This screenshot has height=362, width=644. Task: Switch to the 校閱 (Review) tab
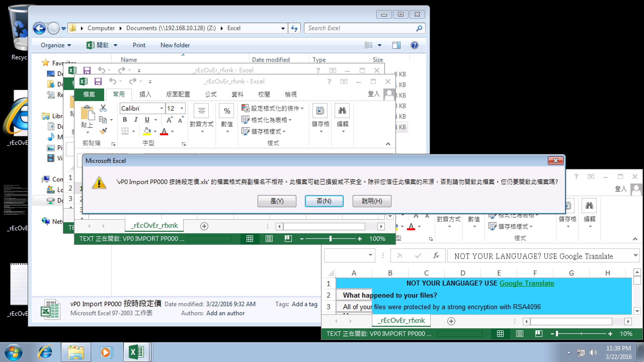pyautogui.click(x=264, y=94)
